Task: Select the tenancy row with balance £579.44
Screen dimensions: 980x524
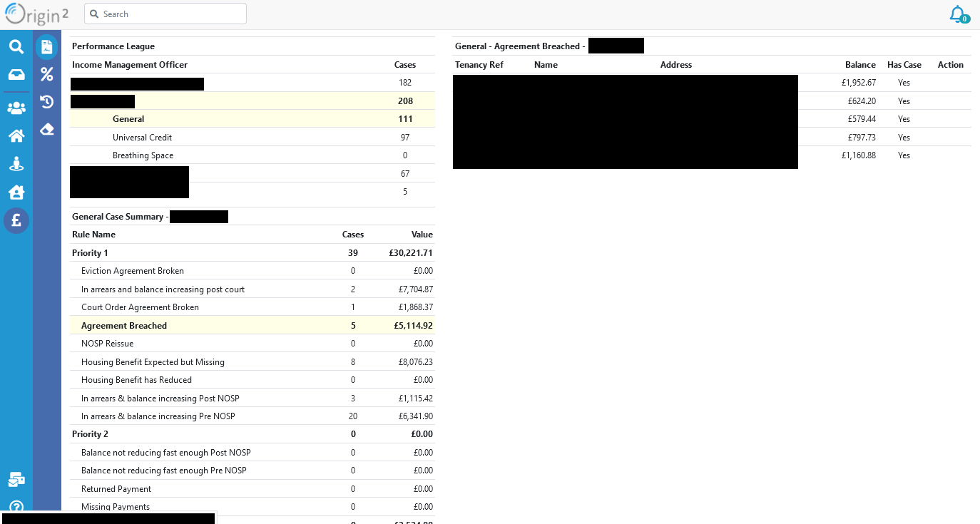Action: point(712,119)
